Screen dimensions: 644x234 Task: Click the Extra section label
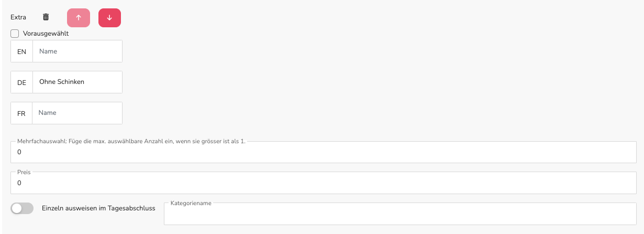click(18, 17)
